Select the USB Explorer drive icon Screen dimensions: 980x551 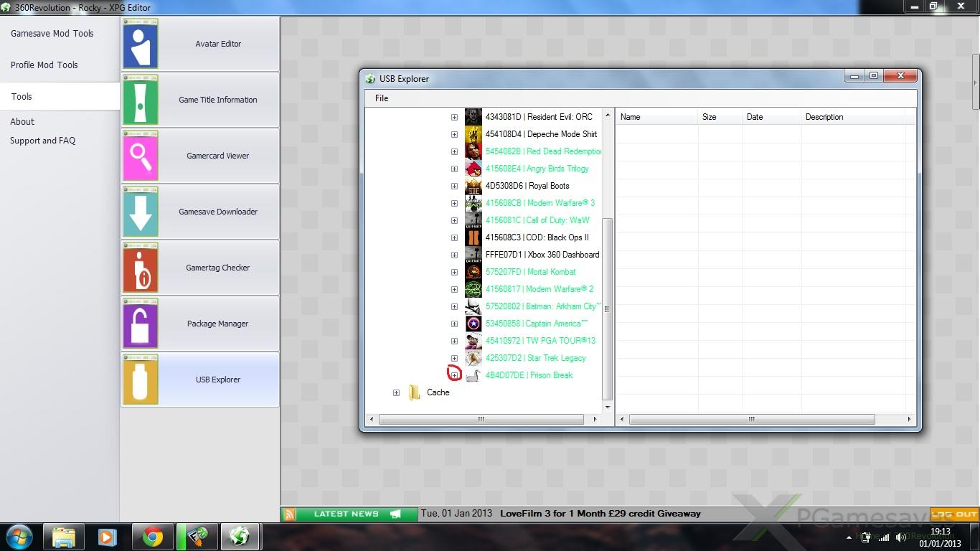point(141,380)
